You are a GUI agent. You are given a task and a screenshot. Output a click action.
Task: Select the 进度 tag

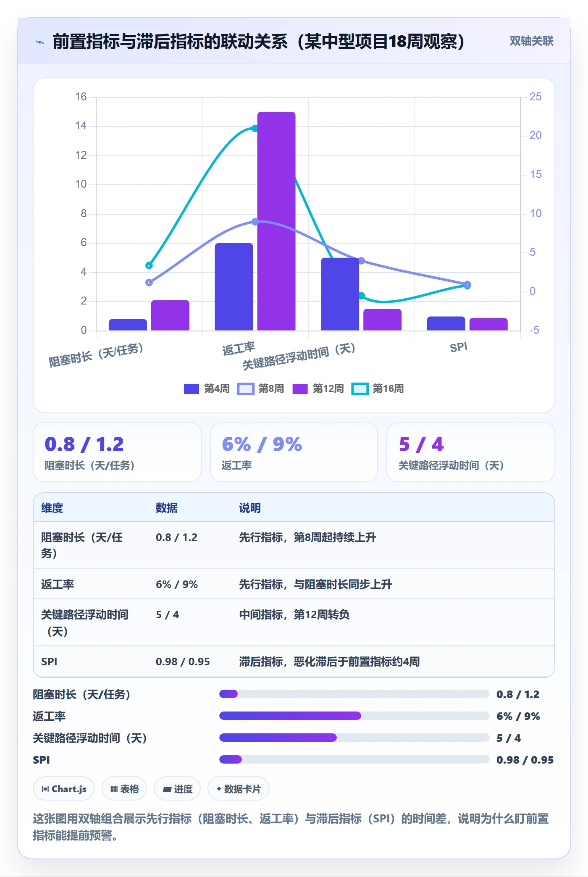177,789
